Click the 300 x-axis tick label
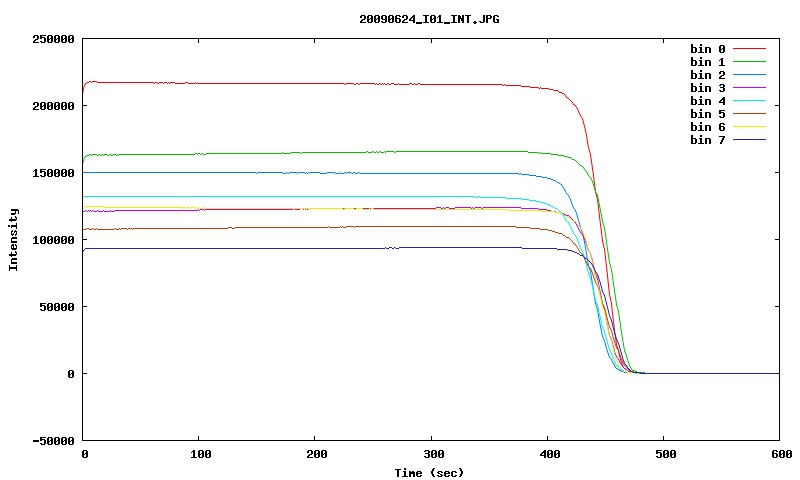800x480 pixels. [434, 454]
